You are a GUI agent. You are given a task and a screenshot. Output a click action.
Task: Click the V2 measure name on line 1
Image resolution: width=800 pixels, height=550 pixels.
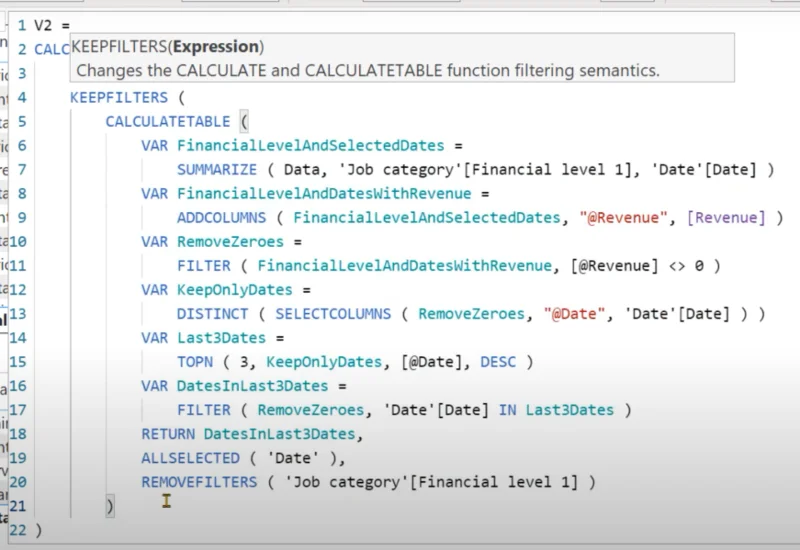point(43,25)
